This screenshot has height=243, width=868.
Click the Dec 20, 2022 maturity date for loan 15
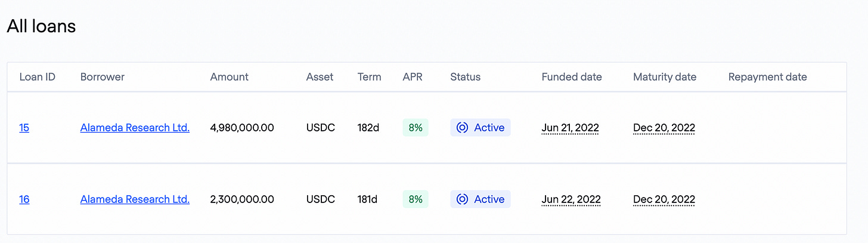(664, 127)
